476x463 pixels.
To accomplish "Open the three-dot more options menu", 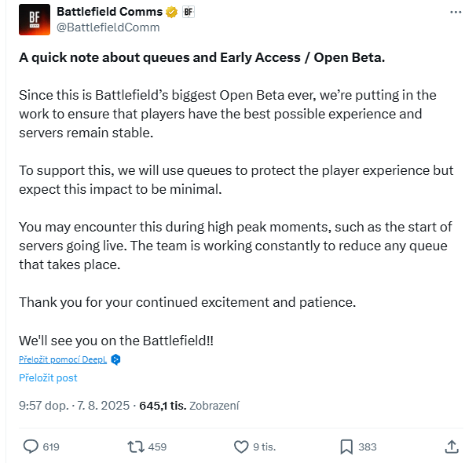I will (456, 13).
